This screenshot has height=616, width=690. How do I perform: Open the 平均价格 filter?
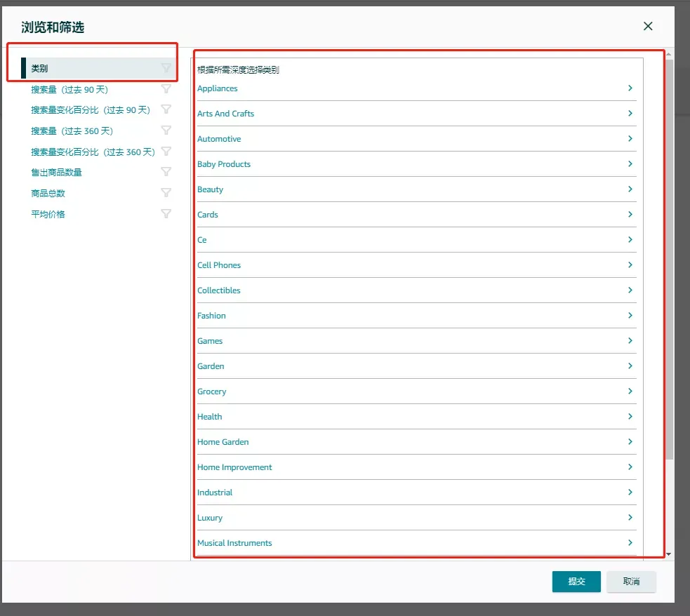click(x=48, y=215)
